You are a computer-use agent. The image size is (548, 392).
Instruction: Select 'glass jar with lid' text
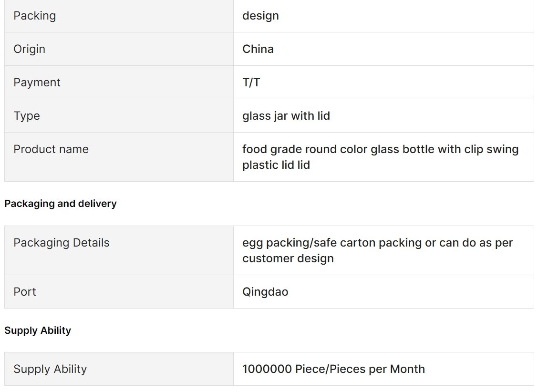click(x=286, y=115)
